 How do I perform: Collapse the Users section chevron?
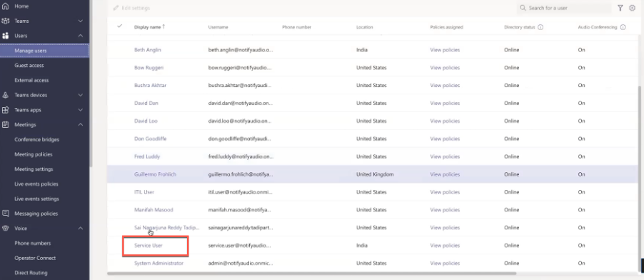pyautogui.click(x=81, y=36)
